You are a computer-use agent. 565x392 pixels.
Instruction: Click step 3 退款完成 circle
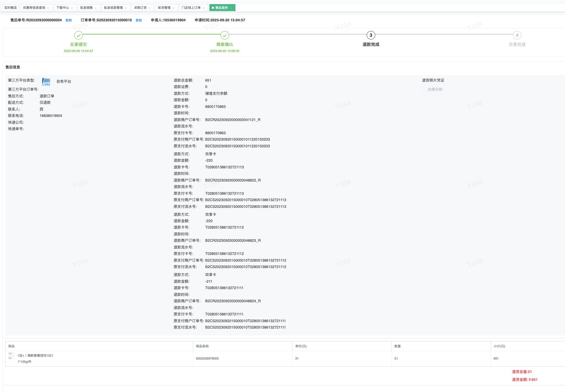point(371,35)
